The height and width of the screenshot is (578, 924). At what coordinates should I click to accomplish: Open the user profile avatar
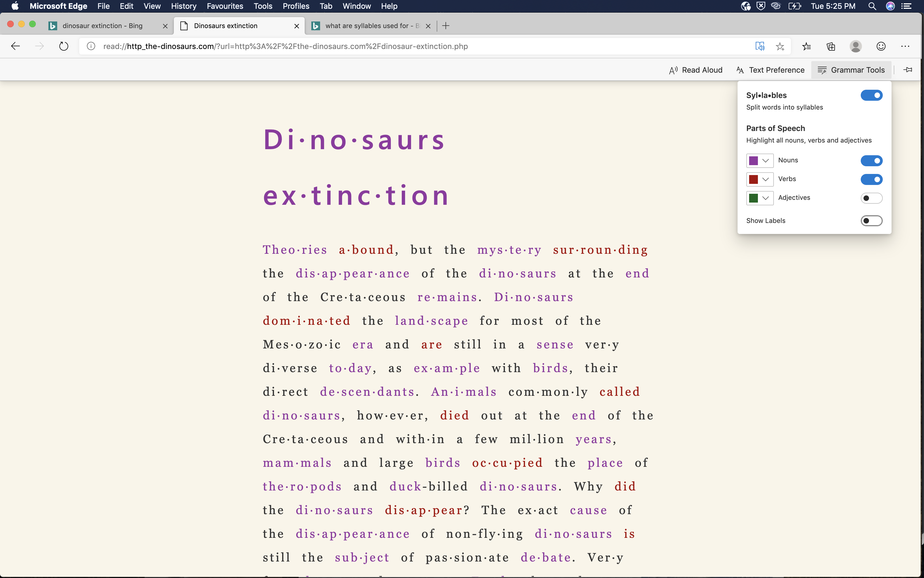(x=856, y=46)
